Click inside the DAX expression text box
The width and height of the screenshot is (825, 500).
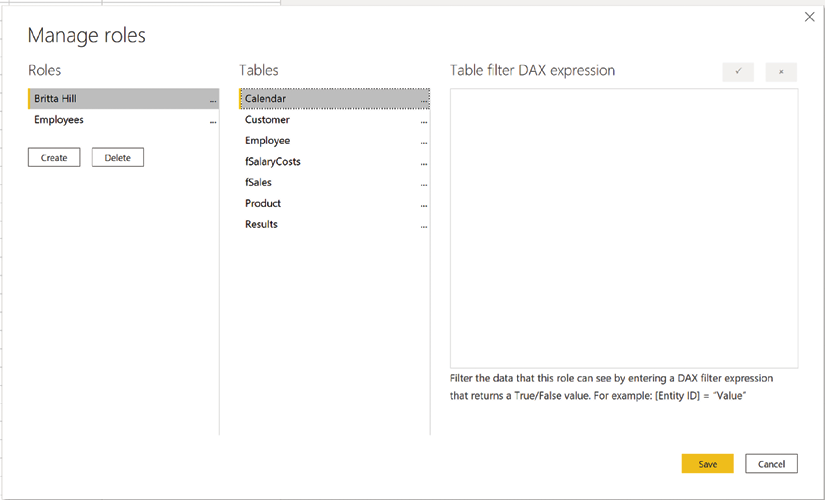click(624, 228)
